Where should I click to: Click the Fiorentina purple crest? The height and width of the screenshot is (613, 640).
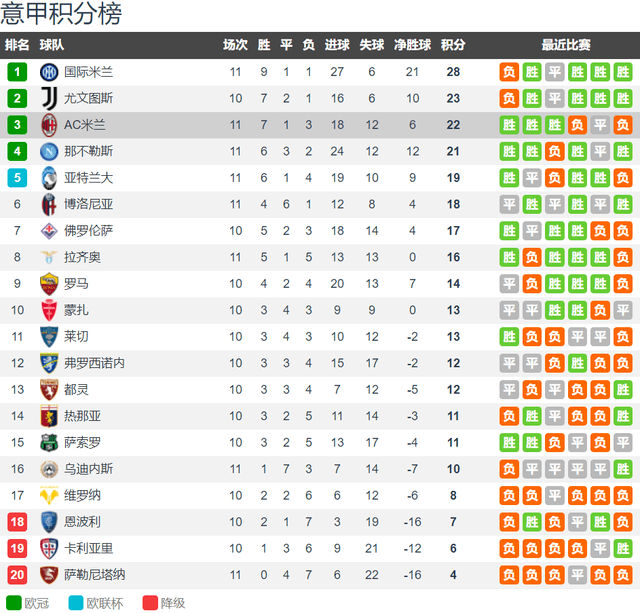(49, 231)
